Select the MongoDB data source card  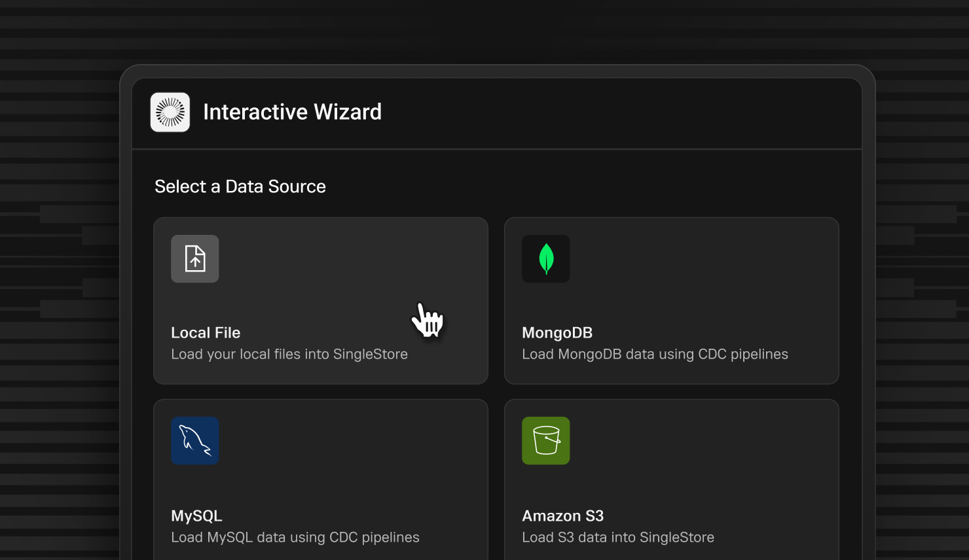[x=671, y=300]
